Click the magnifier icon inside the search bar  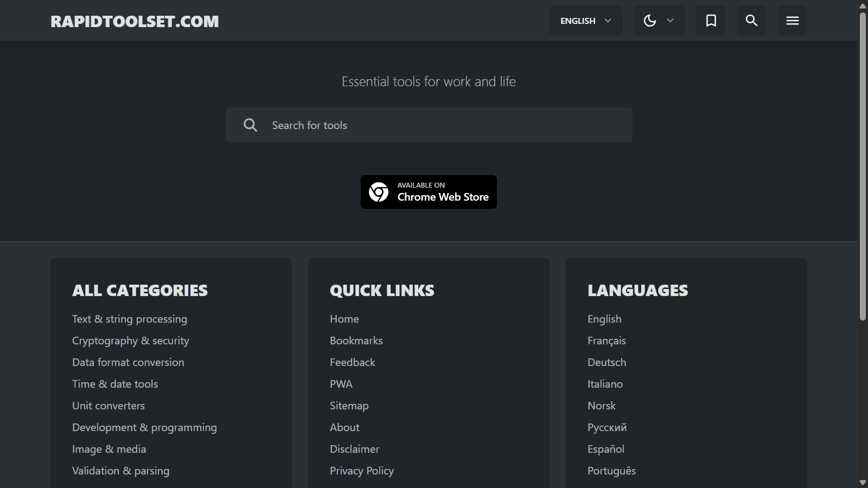point(250,125)
